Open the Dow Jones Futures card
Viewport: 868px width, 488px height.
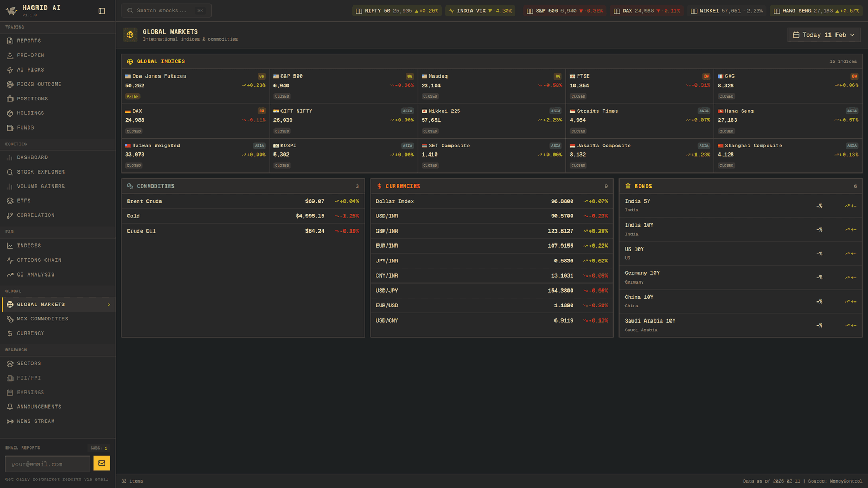[x=195, y=86]
